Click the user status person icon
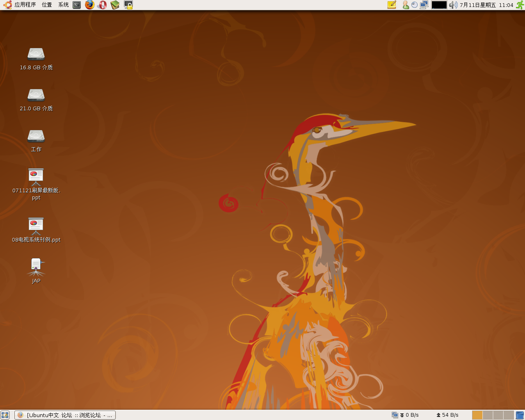525x420 pixels. click(406, 5)
